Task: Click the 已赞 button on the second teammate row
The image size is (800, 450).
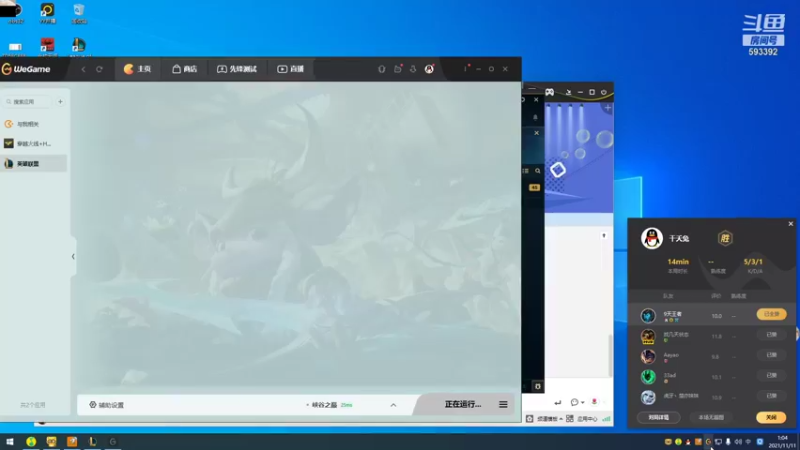Action: [771, 335]
